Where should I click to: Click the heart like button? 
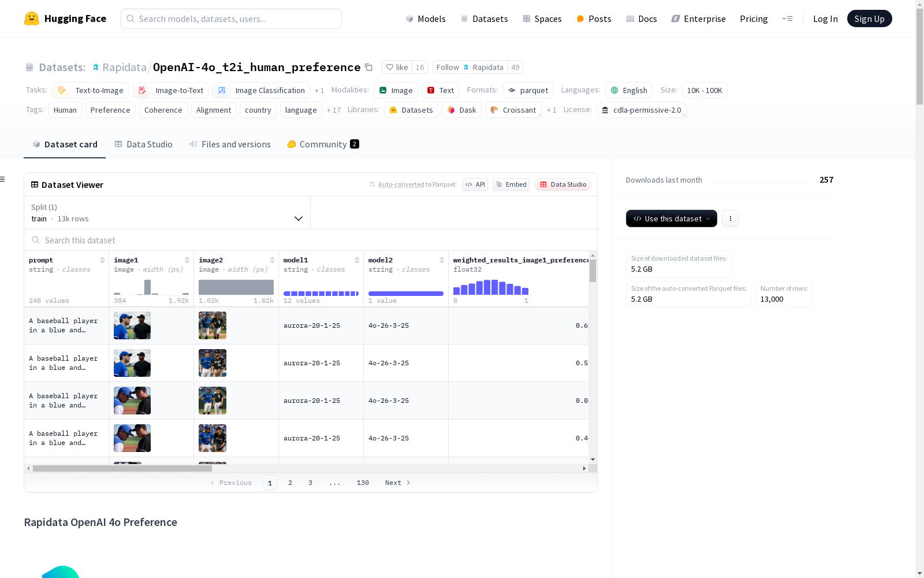coord(397,67)
